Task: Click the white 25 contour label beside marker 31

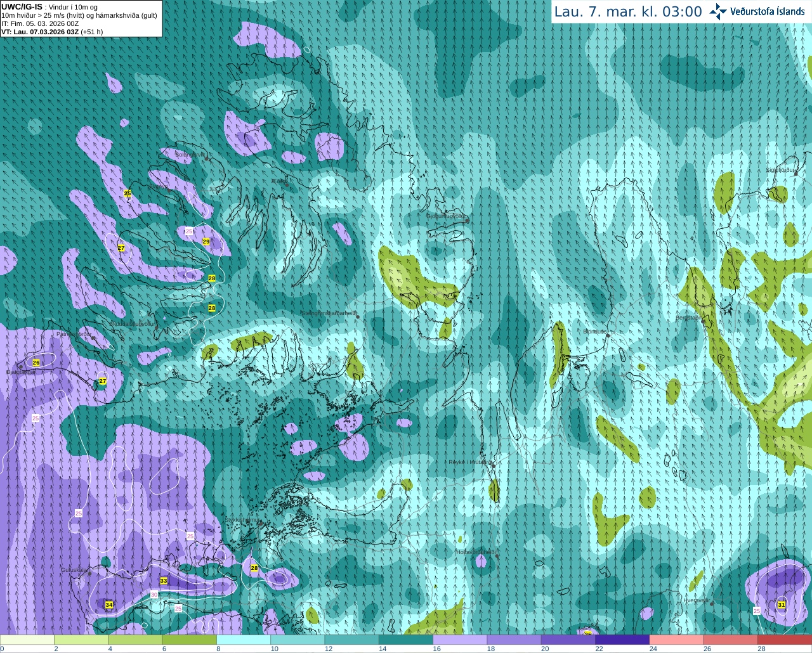Action: [757, 611]
